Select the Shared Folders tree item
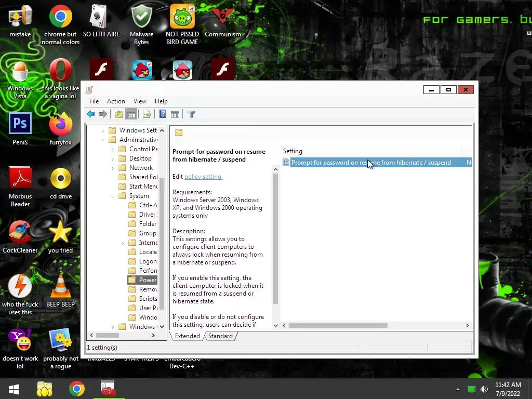The height and width of the screenshot is (399, 532). pyautogui.click(x=138, y=177)
